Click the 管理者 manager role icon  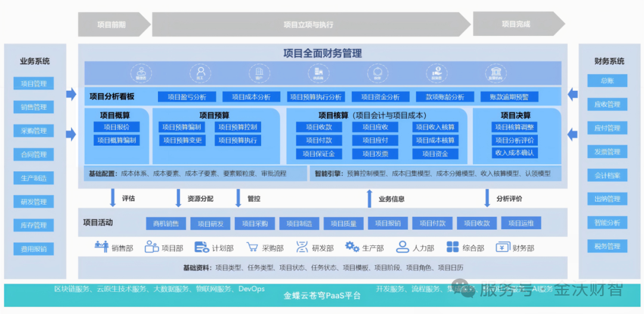click(141, 73)
